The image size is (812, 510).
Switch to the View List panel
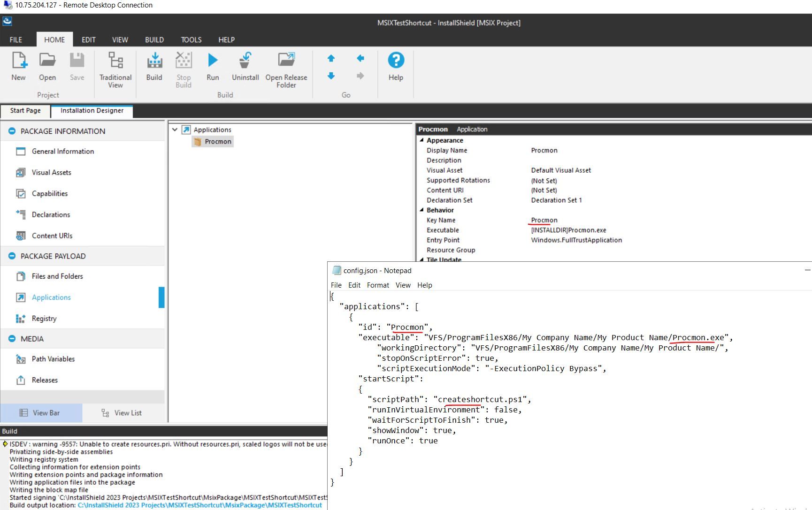click(122, 413)
